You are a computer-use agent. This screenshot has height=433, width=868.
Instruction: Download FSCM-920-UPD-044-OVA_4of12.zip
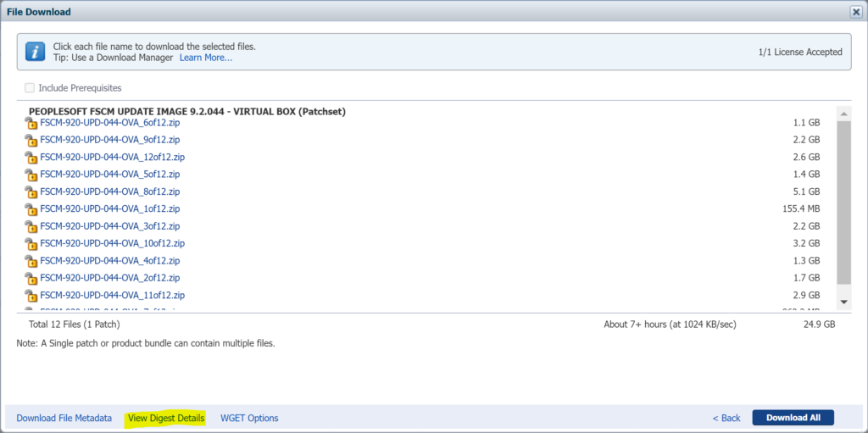pyautogui.click(x=109, y=260)
